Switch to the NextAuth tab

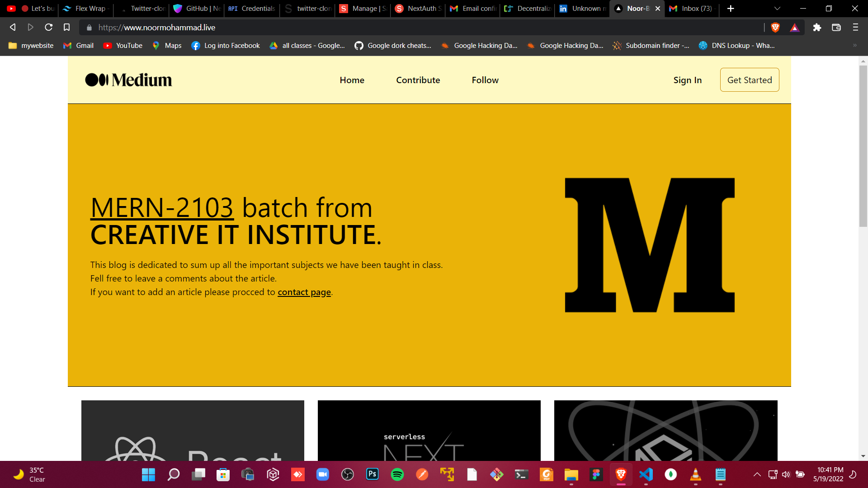(418, 9)
